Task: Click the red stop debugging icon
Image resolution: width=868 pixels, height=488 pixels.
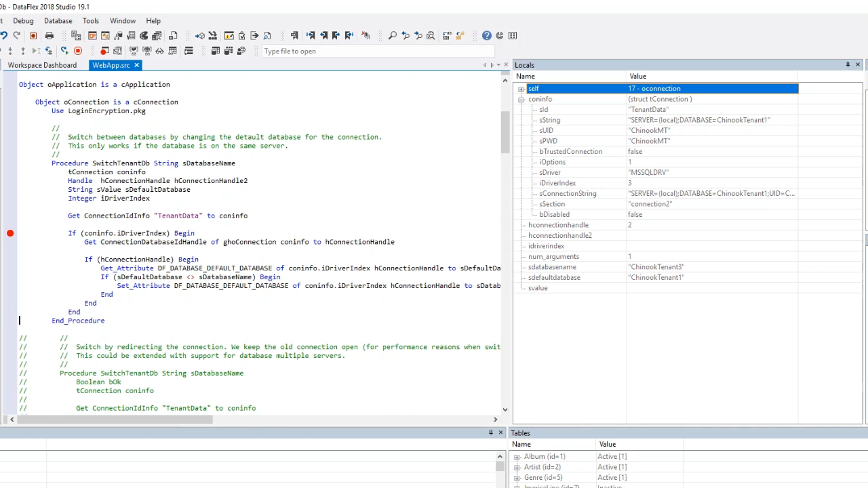Action: pos(78,51)
